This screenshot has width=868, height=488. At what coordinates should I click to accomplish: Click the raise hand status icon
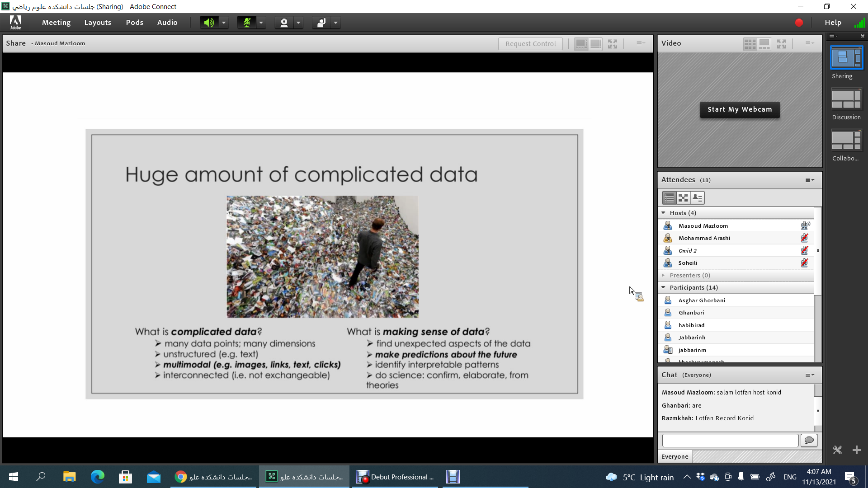(x=321, y=23)
